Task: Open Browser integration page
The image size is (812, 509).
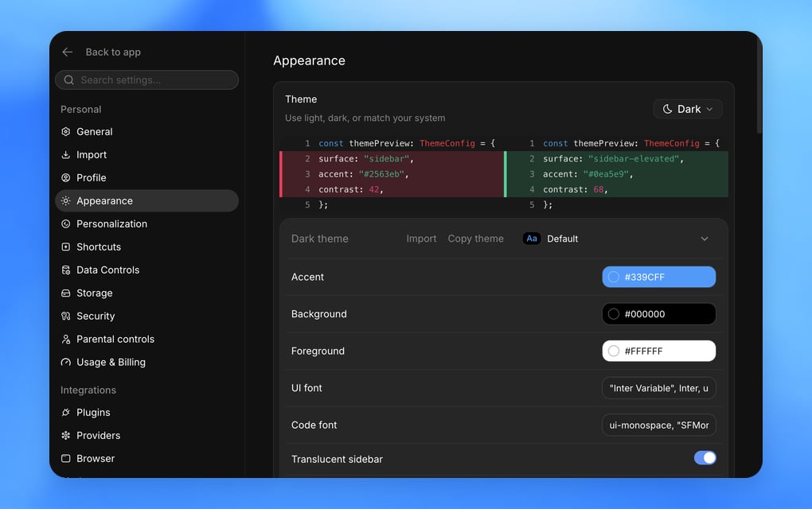Action: 146,458
